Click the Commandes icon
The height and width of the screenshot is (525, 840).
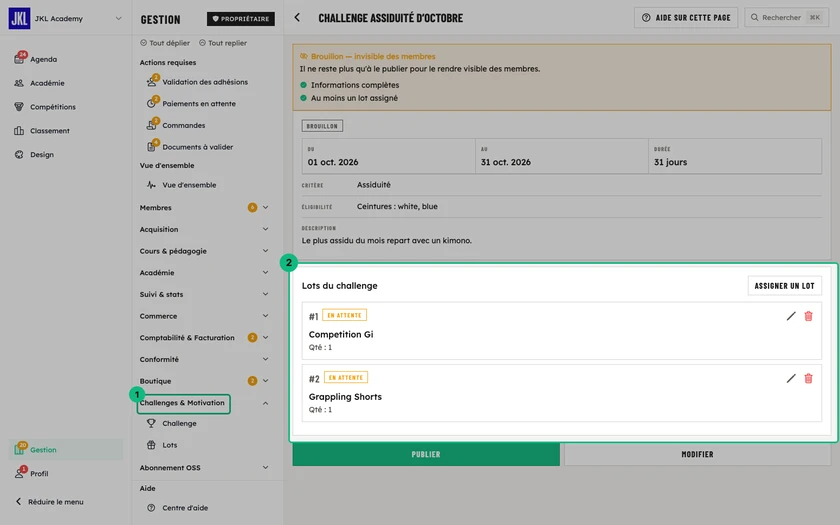coord(152,124)
